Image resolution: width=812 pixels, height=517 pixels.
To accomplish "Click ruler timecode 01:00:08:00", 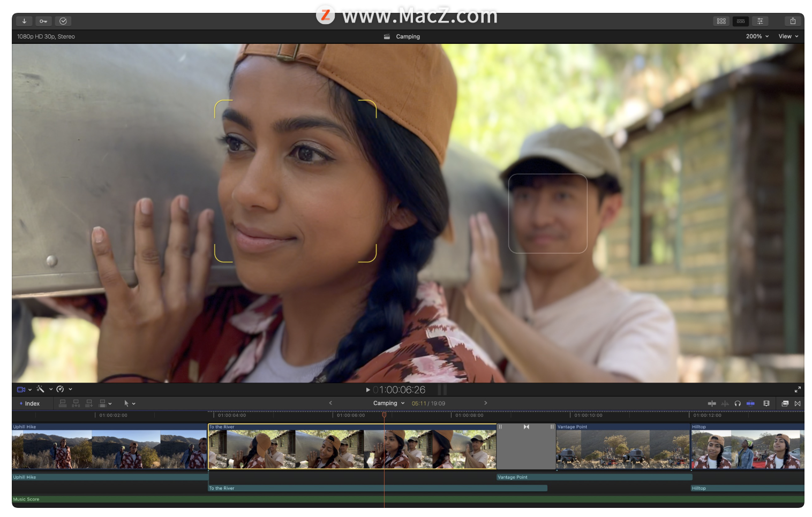I will [469, 415].
